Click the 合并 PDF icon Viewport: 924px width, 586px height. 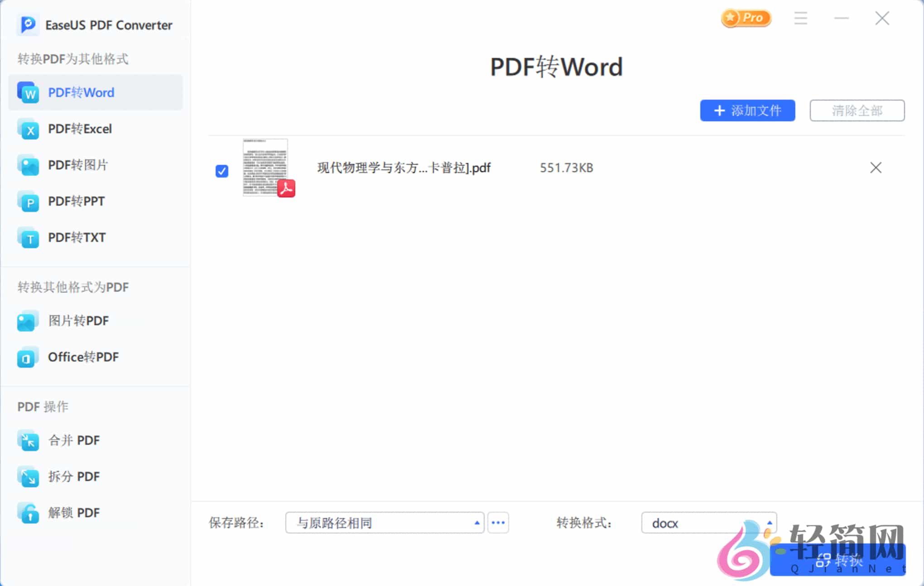coord(28,440)
